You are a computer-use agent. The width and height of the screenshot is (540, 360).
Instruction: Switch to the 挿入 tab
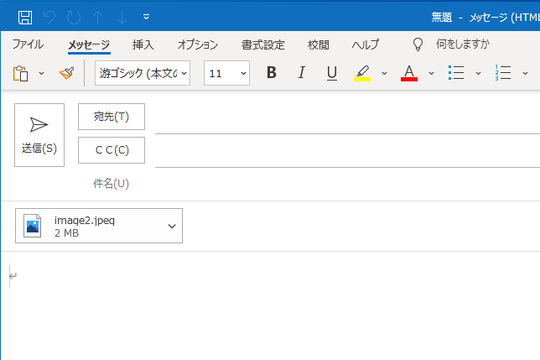pos(143,45)
